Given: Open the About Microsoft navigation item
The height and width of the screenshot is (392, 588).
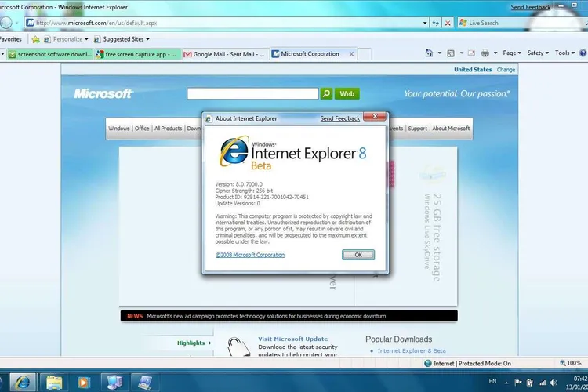Looking at the screenshot, I should point(451,129).
